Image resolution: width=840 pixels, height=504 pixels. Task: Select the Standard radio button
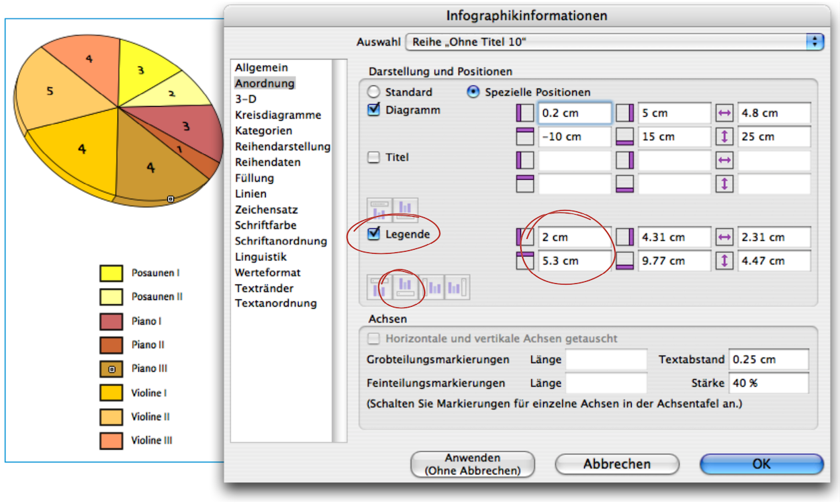[x=374, y=92]
